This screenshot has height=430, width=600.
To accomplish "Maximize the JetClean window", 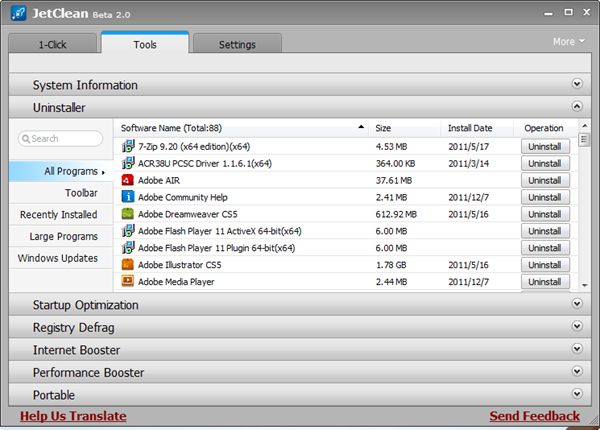I will (569, 12).
